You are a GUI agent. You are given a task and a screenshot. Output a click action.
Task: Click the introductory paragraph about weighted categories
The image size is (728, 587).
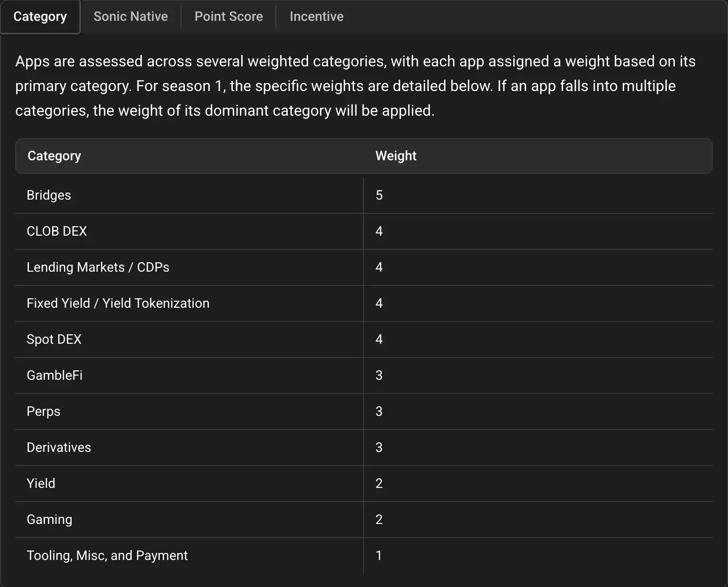pyautogui.click(x=355, y=86)
